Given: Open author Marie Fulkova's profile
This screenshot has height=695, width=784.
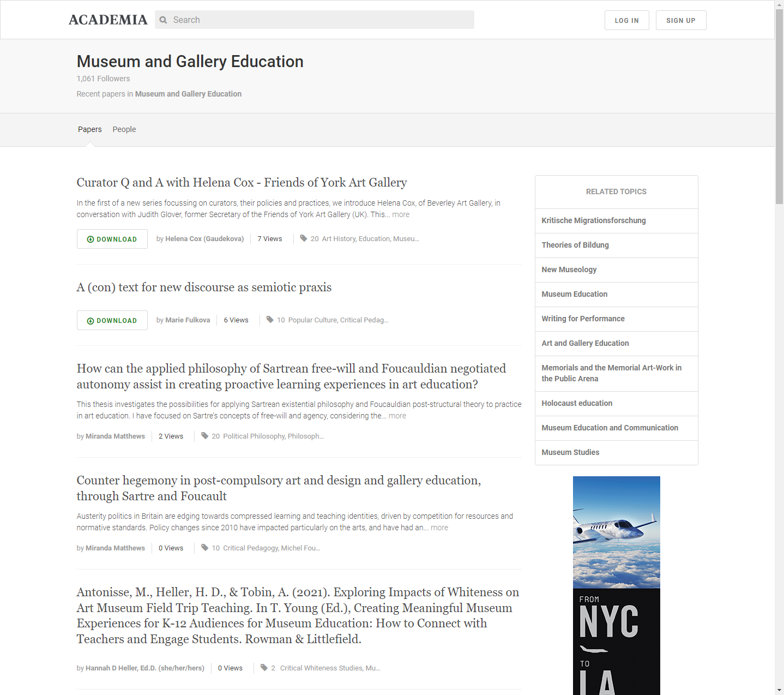Looking at the screenshot, I should (x=188, y=320).
